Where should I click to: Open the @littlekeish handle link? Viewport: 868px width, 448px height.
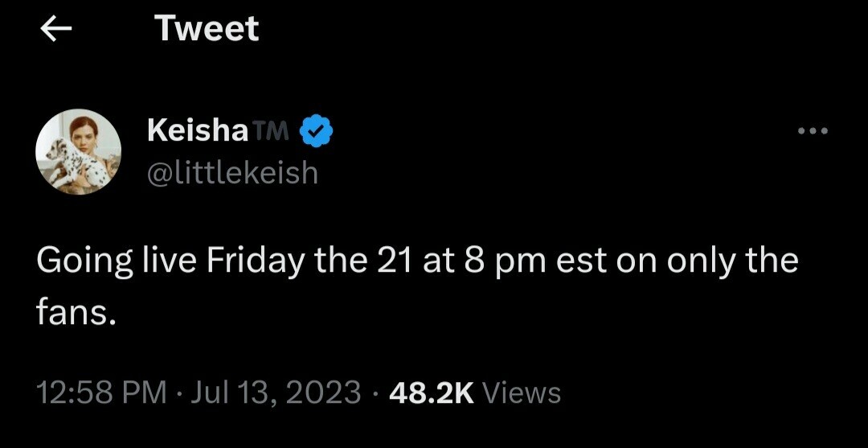tap(232, 172)
